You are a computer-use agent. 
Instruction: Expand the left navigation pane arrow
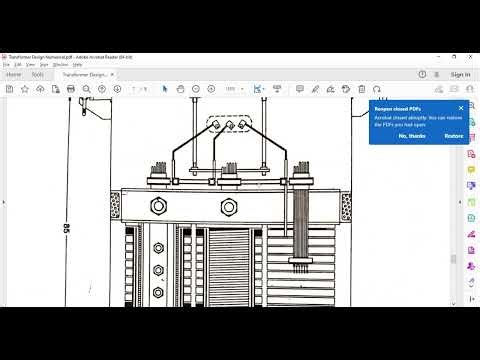[4, 202]
